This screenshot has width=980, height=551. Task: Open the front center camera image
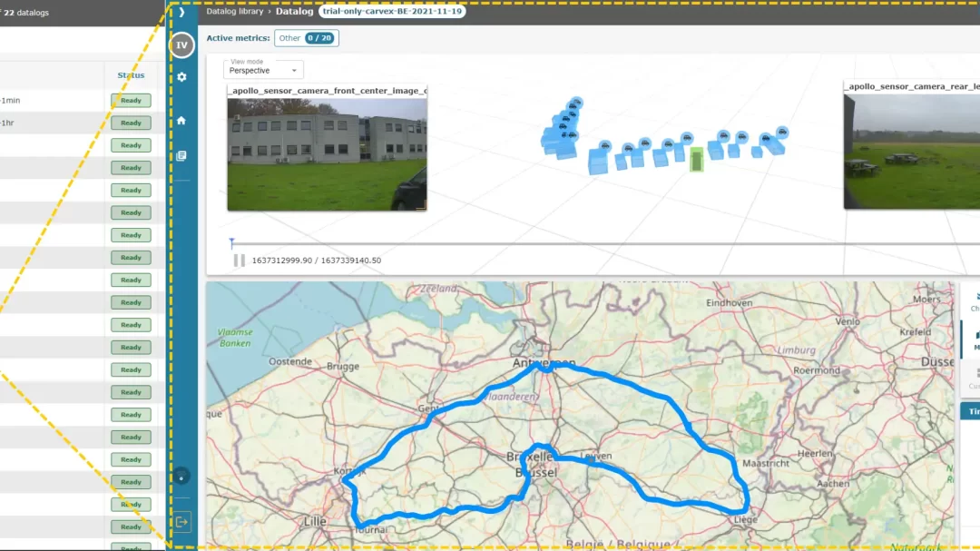click(327, 153)
